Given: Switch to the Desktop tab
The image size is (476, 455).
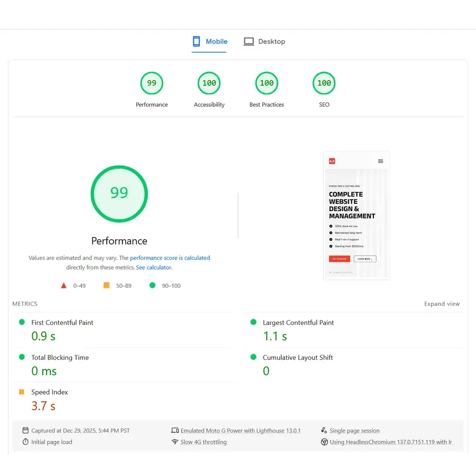Looking at the screenshot, I should [264, 41].
